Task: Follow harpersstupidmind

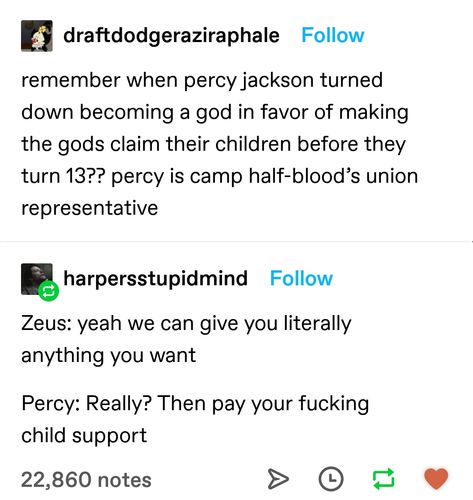Action: [x=301, y=278]
